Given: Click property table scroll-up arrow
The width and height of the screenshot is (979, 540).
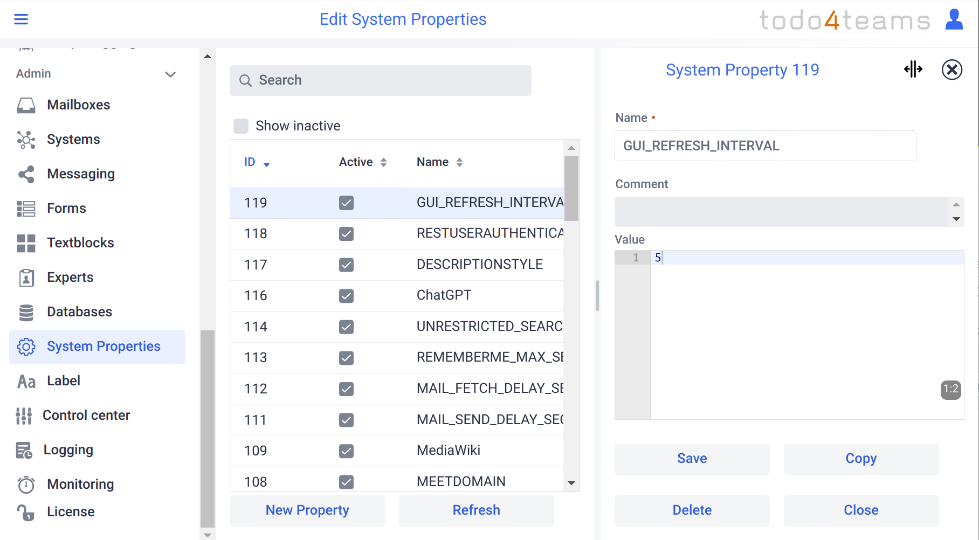Looking at the screenshot, I should pyautogui.click(x=571, y=148).
